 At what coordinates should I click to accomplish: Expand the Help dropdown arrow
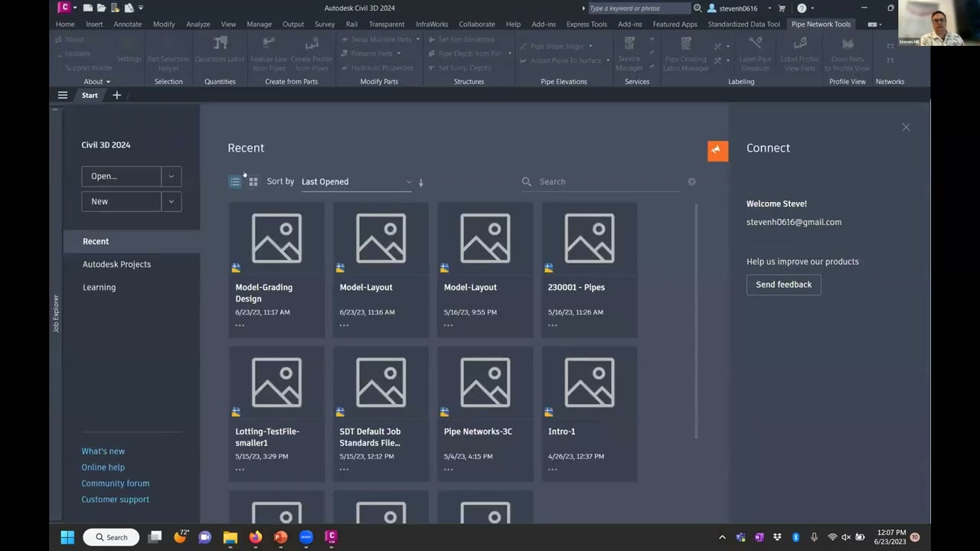(x=812, y=8)
